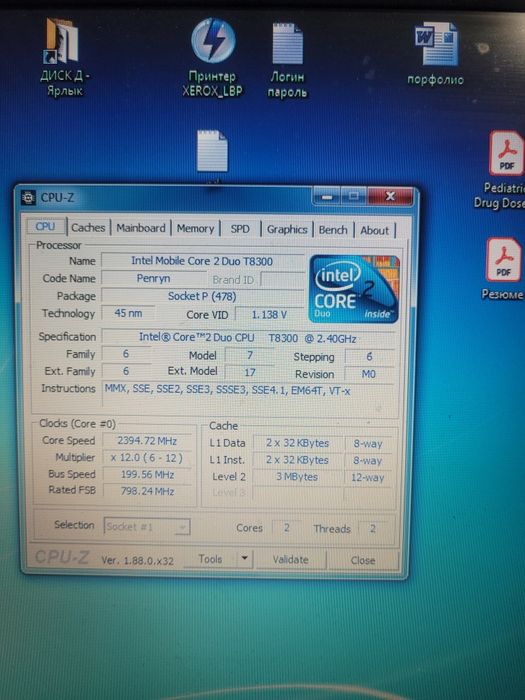Open the Memory tab

pos(196,229)
